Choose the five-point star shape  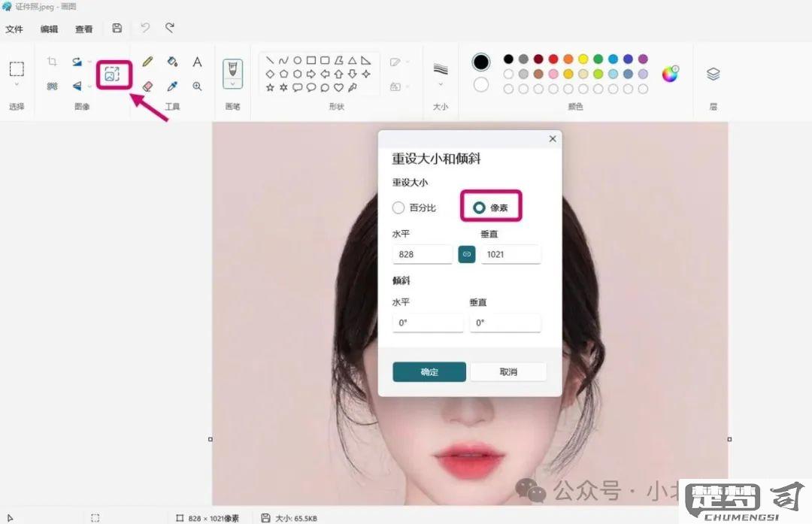pyautogui.click(x=270, y=87)
